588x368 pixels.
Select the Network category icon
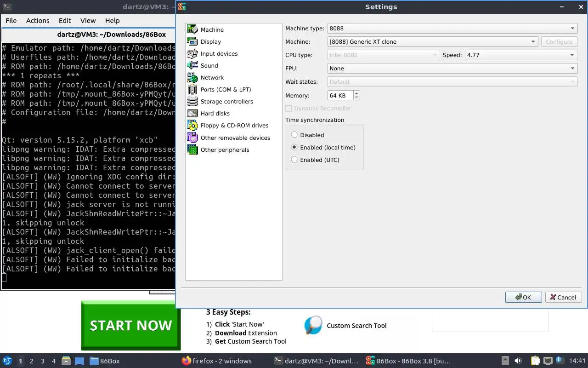(192, 77)
